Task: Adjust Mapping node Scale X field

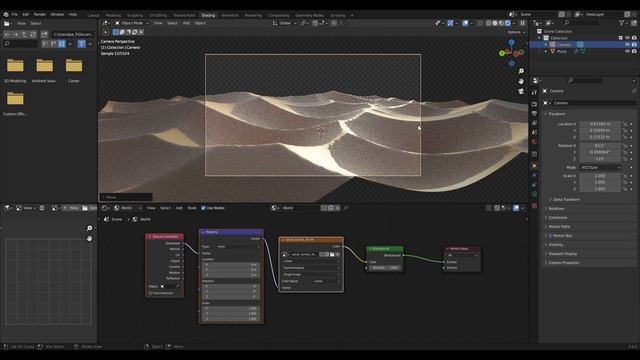Action: [231, 309]
